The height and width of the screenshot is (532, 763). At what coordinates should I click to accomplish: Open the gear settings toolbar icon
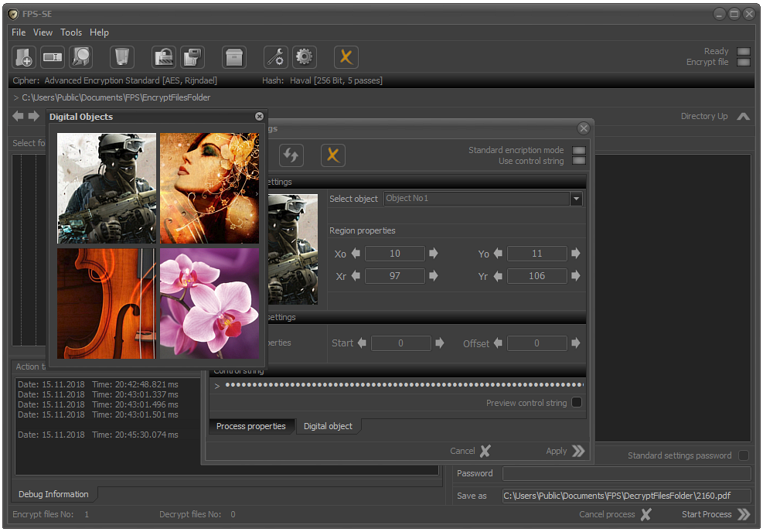[x=304, y=56]
